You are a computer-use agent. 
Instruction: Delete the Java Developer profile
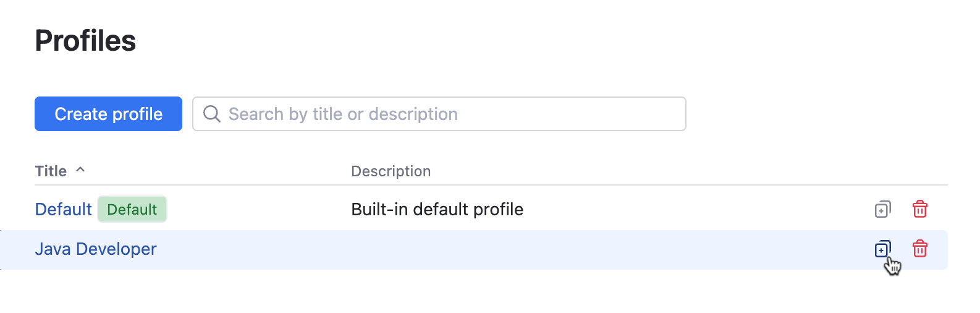(x=919, y=249)
